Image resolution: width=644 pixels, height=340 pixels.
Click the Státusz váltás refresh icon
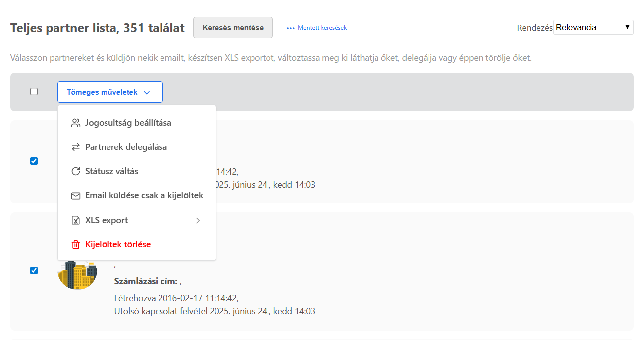[76, 171]
